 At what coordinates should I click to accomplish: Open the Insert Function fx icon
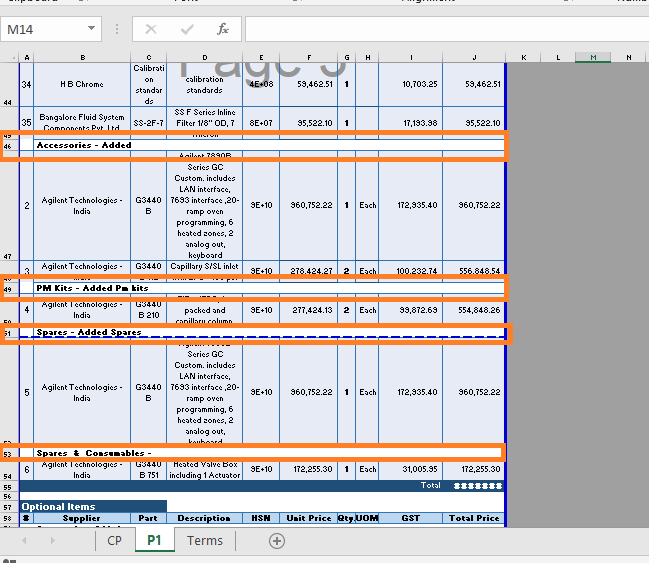[223, 29]
